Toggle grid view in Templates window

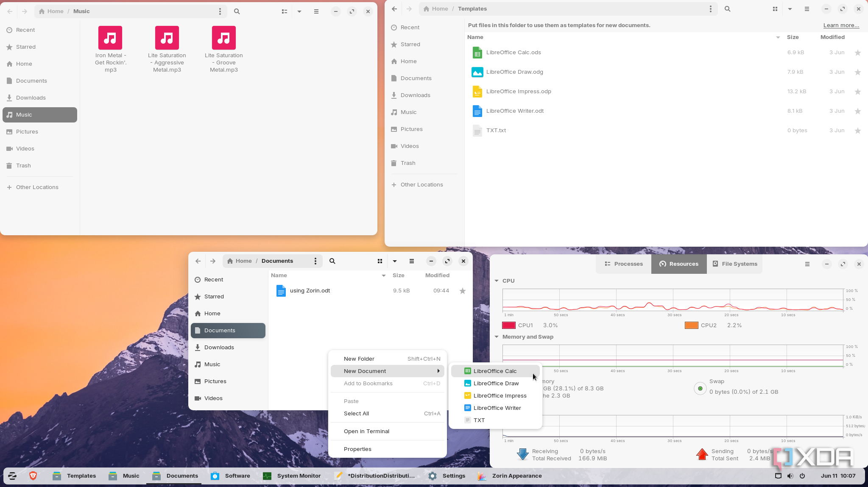775,9
